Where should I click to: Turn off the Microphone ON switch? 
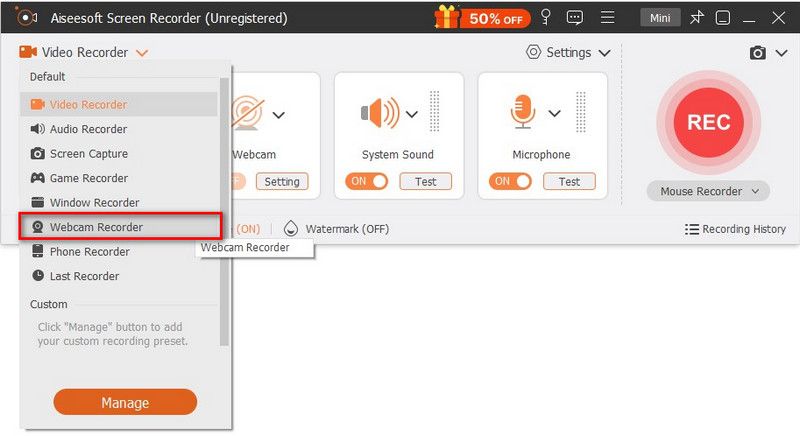pyautogui.click(x=509, y=181)
